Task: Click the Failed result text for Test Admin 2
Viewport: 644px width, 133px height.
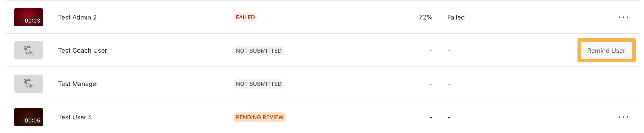Action: coord(456,17)
